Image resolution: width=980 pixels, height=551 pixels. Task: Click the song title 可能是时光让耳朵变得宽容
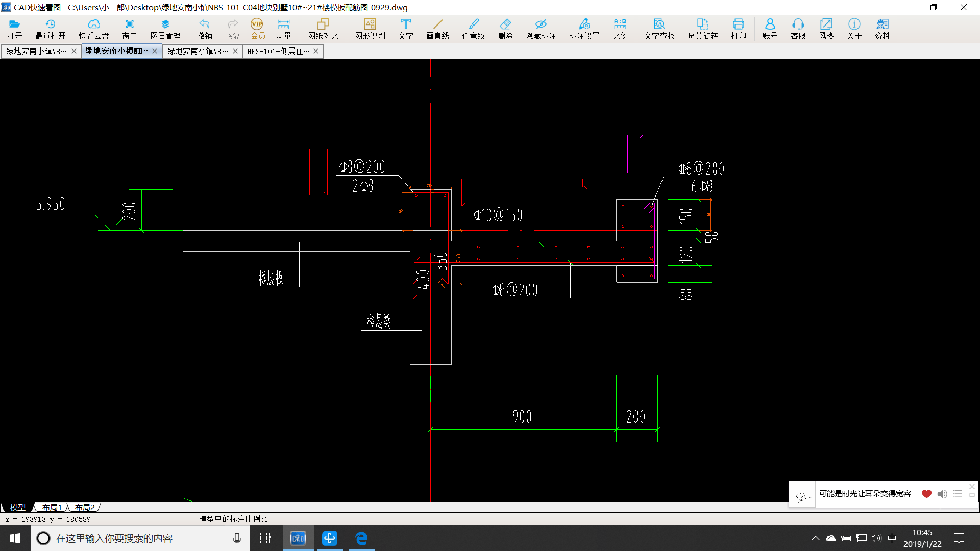click(865, 494)
